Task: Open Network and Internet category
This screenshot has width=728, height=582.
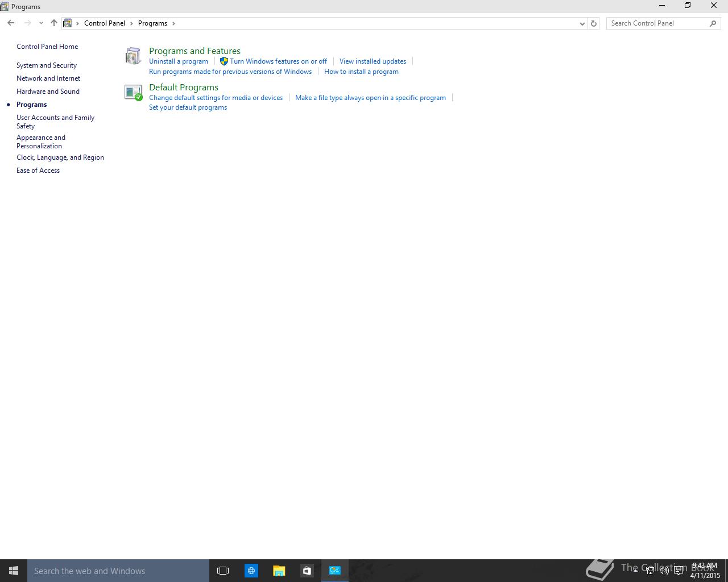Action: pyautogui.click(x=48, y=78)
